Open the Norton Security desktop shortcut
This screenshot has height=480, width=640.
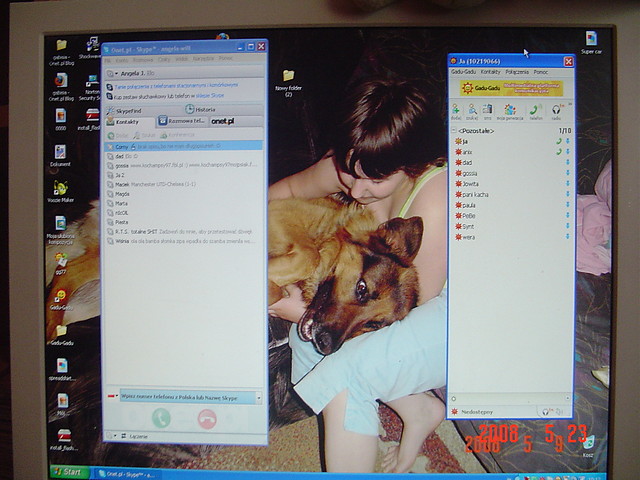91,87
